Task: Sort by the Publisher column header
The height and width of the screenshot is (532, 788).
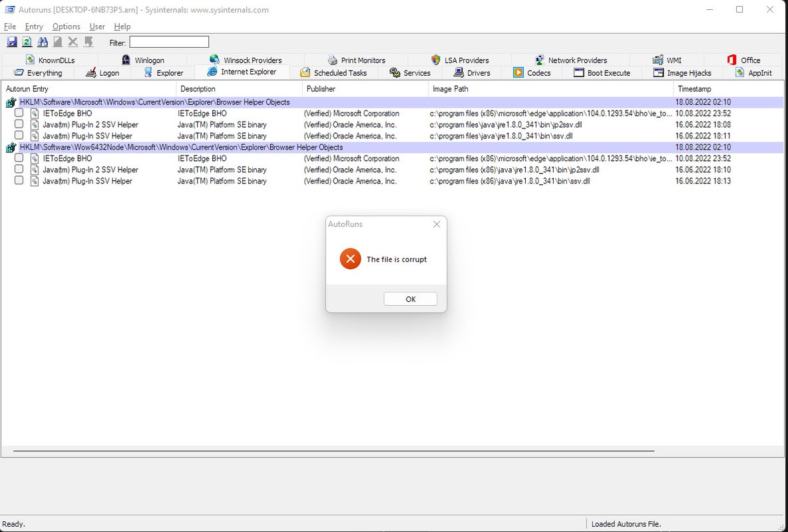Action: click(x=365, y=89)
